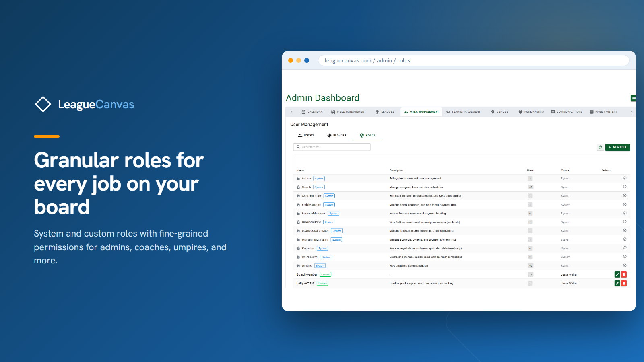Edit the Early Access role

click(617, 283)
